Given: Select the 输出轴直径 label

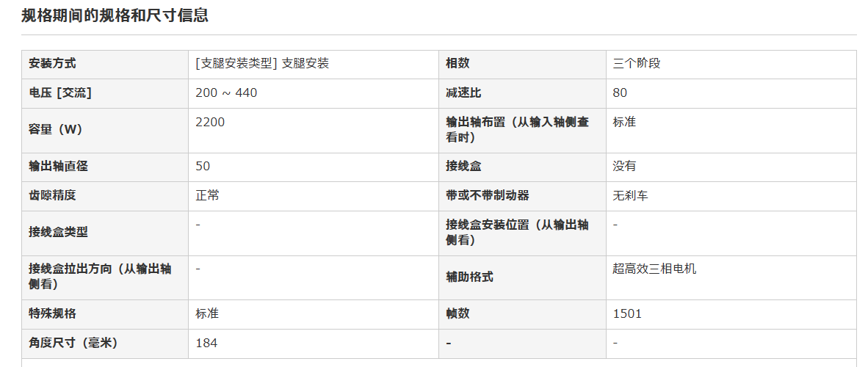Looking at the screenshot, I should 58,167.
